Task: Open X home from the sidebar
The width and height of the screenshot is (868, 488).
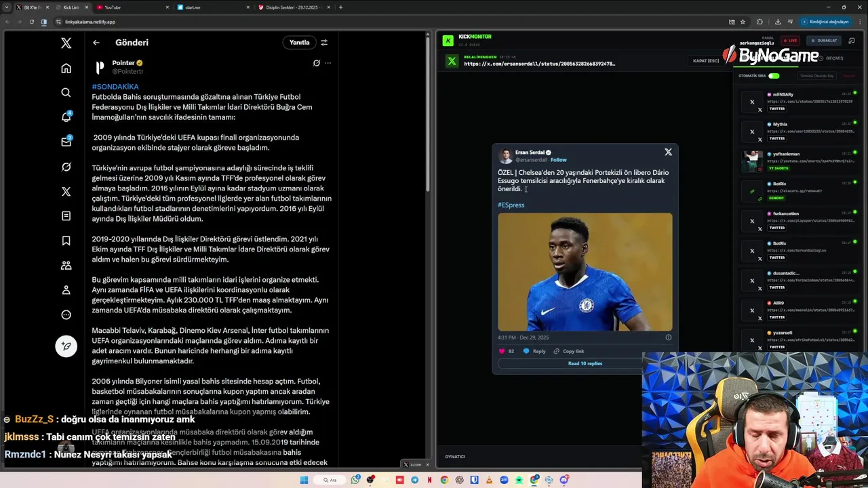Action: coord(66,68)
